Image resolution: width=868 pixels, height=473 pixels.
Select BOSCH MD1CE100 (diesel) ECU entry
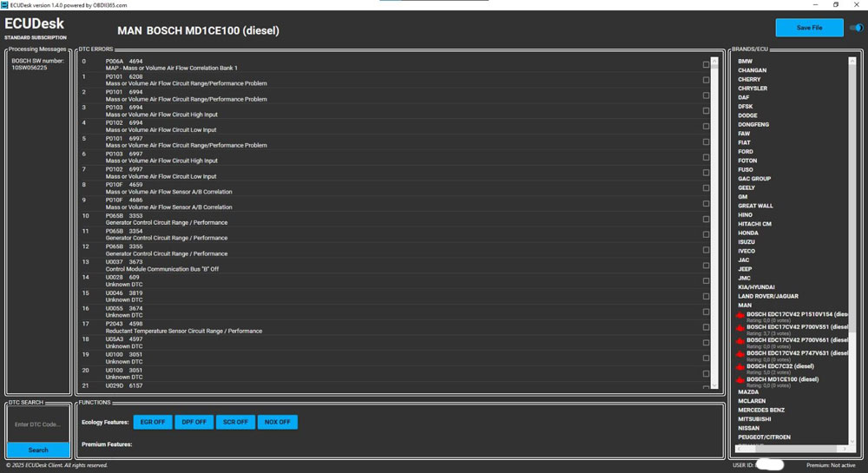[x=782, y=379]
